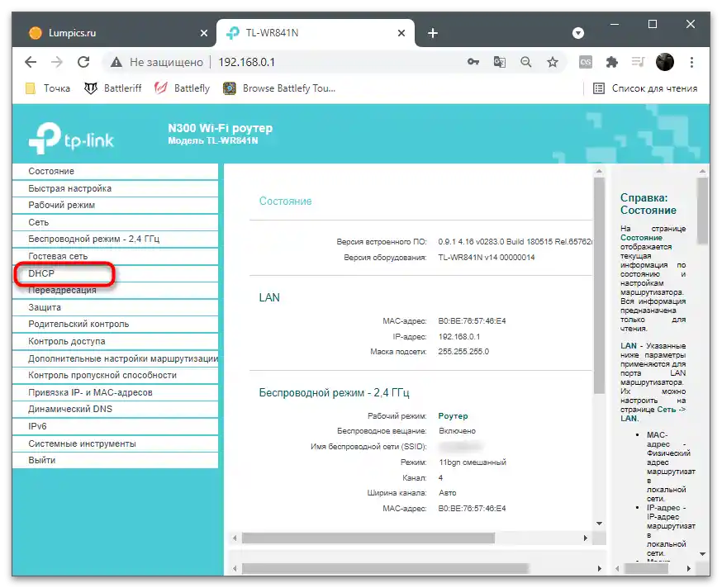Viewport: 722px width, 588px height.
Task: Open a new tab with the plus button
Action: (432, 33)
